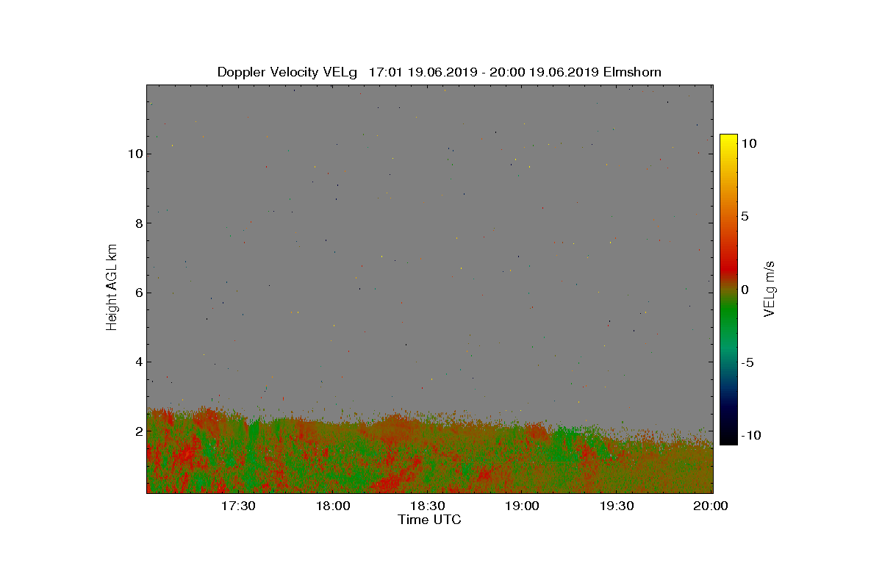Click the height tick label 8
The width and height of the screenshot is (882, 588).
pos(138,223)
